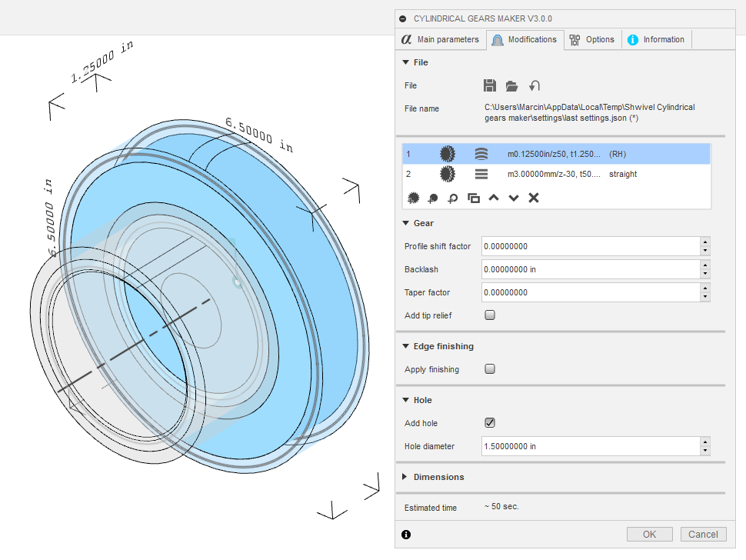Decrease Hole diameter with down arrow
This screenshot has width=746, height=560.
705,451
